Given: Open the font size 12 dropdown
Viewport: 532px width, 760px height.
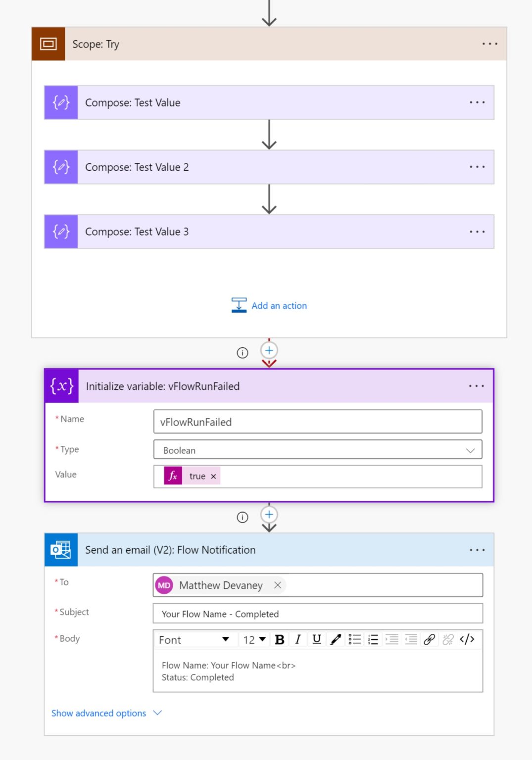Looking at the screenshot, I should click(x=253, y=639).
